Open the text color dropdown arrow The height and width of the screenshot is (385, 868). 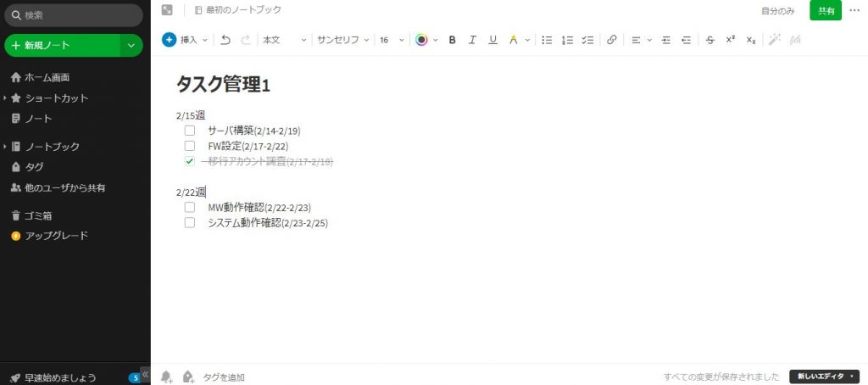point(435,40)
